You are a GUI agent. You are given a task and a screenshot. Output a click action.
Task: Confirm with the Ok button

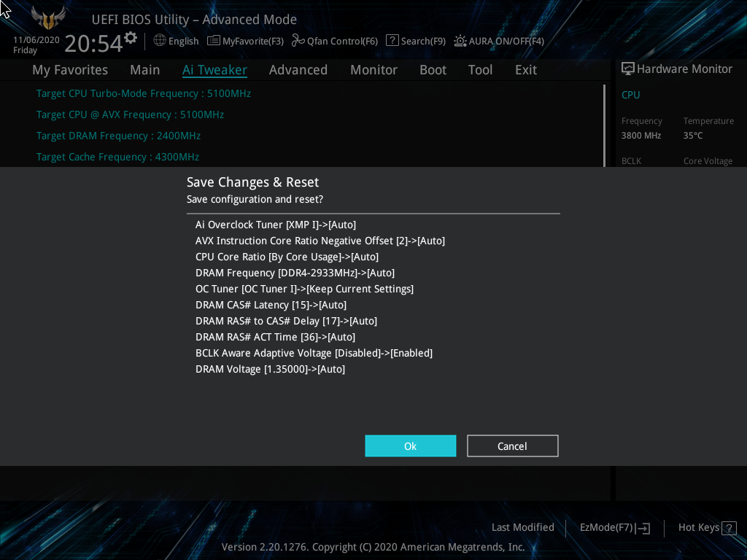coord(411,446)
